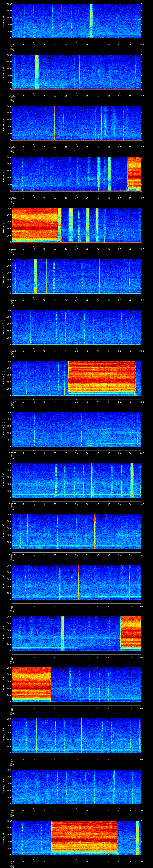The width and height of the screenshot is (153, 868).
Task: Click the 10:08:00 start timestamp label
Action: coord(12,402)
